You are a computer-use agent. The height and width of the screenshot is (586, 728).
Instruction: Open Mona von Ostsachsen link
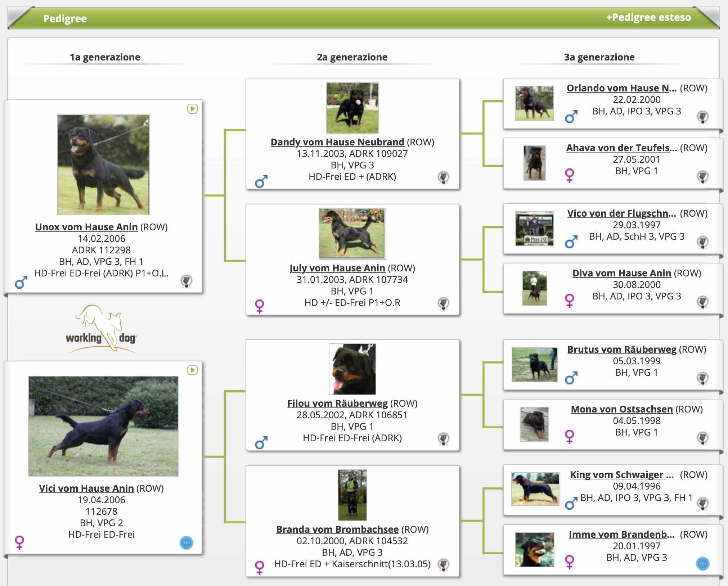tap(622, 409)
